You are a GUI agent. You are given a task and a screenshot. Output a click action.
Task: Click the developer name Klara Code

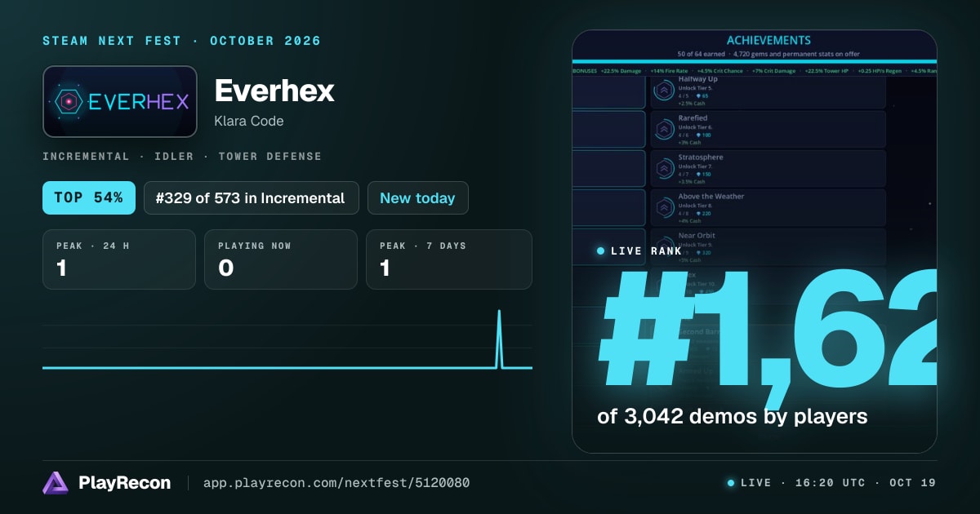[249, 121]
